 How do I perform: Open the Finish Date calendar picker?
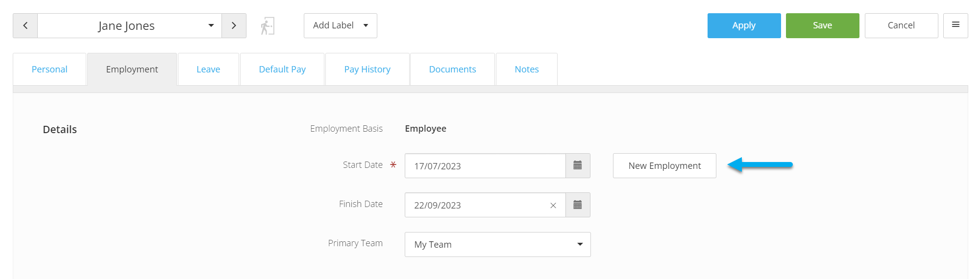pos(578,205)
